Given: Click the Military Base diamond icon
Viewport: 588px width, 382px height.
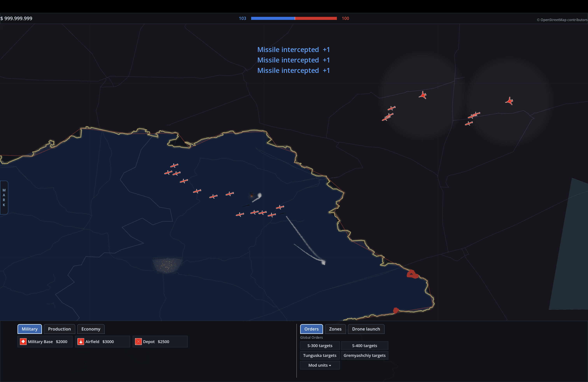Looking at the screenshot, I should coord(23,342).
